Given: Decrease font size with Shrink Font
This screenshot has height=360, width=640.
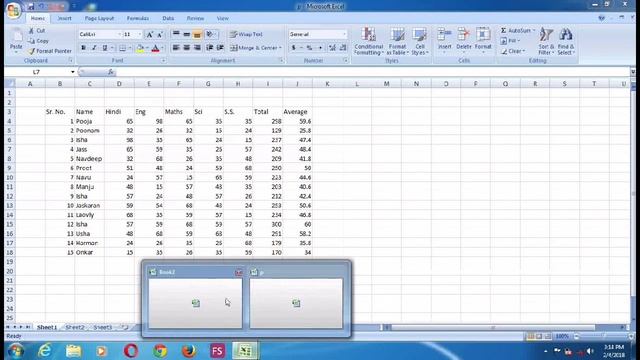Looking at the screenshot, I should pyautogui.click(x=160, y=35).
